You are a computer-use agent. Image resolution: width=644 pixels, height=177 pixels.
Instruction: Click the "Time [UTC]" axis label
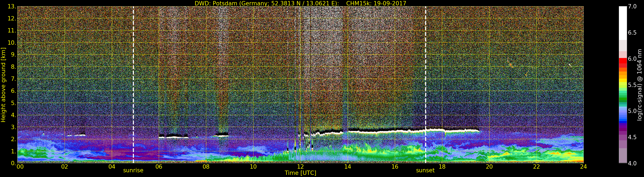tap(300, 173)
